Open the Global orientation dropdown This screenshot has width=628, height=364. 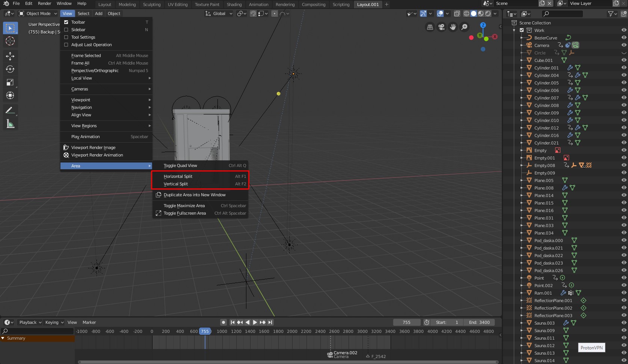coord(219,14)
